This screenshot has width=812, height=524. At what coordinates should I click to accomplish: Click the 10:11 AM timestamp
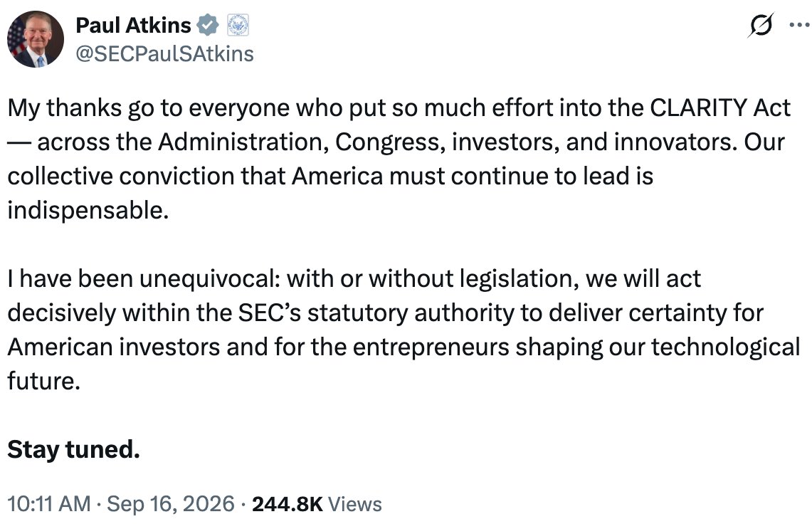tap(49, 504)
